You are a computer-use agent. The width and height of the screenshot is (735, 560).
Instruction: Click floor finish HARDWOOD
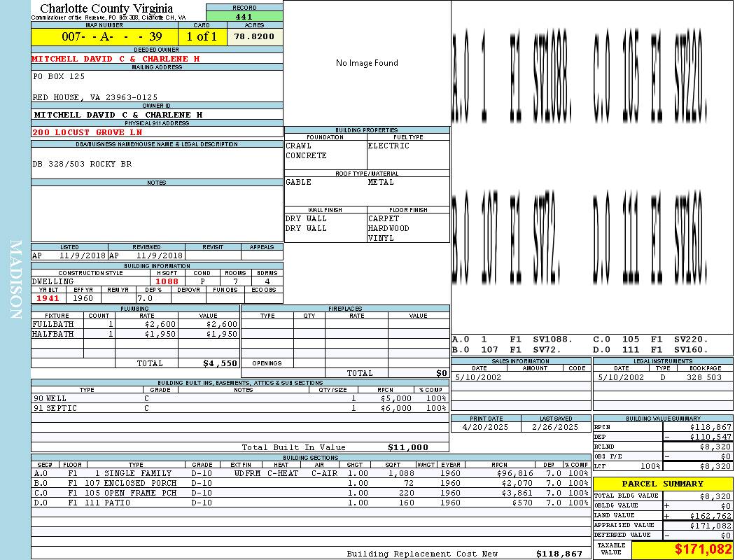pyautogui.click(x=388, y=228)
